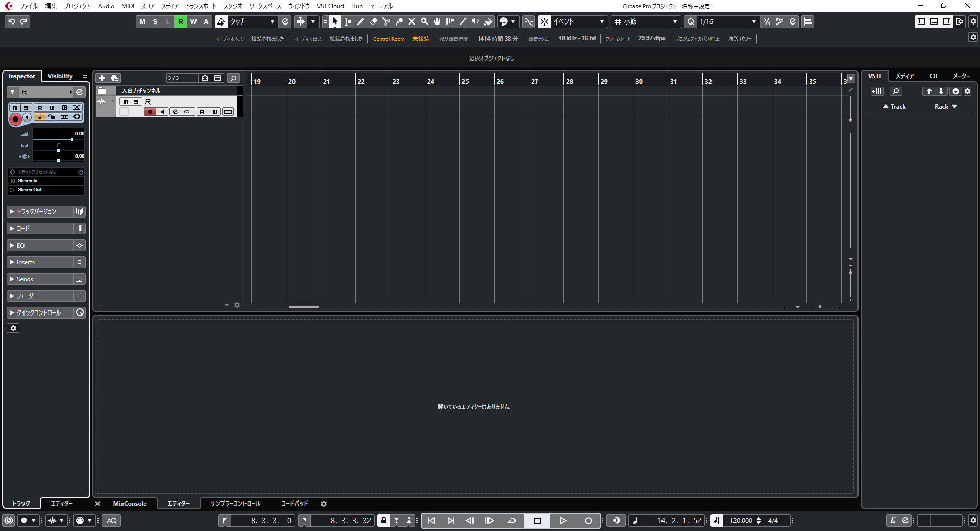Toggle record enable on track 尺
This screenshot has width=980, height=531.
pyautogui.click(x=150, y=111)
